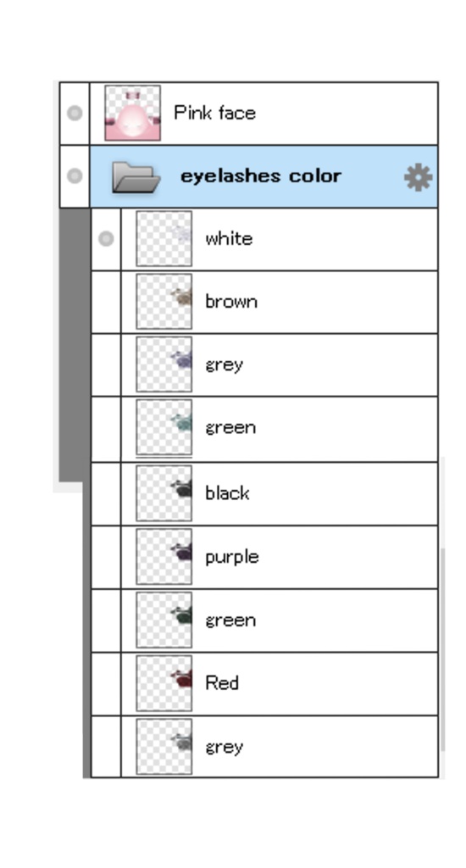The image size is (466, 868).
Task: Select the brown layer thumbnail
Action: coord(164,302)
